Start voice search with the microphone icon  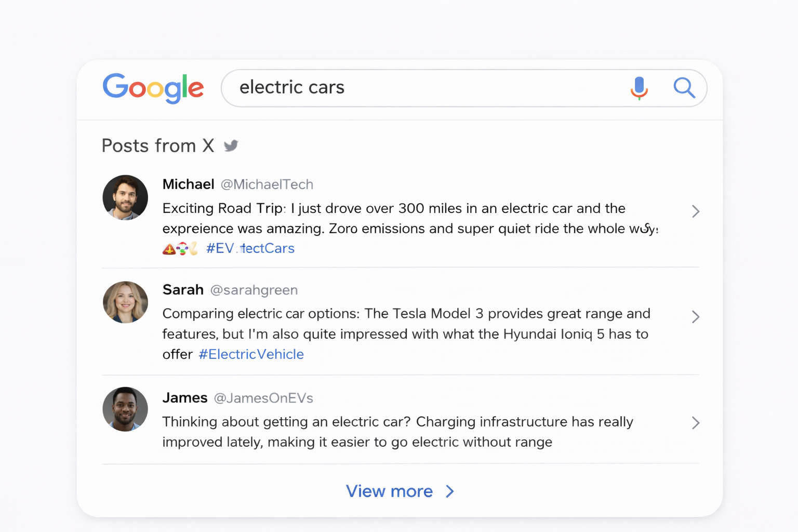639,88
